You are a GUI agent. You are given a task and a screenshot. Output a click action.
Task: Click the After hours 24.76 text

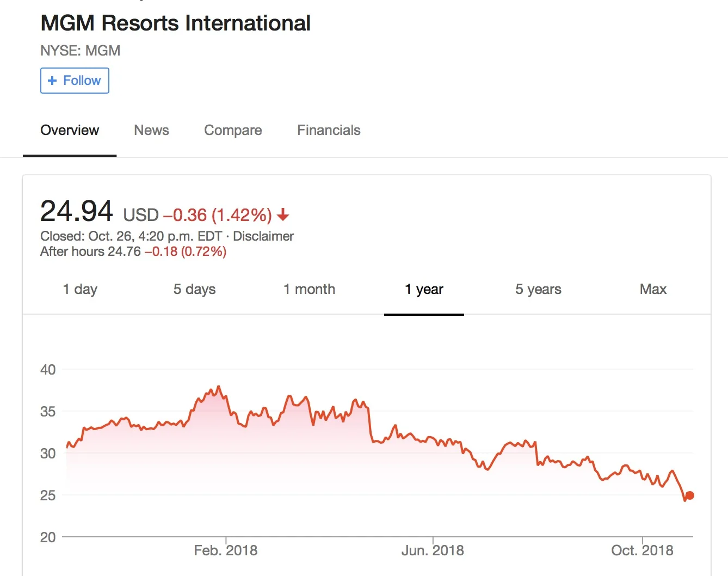(90, 252)
